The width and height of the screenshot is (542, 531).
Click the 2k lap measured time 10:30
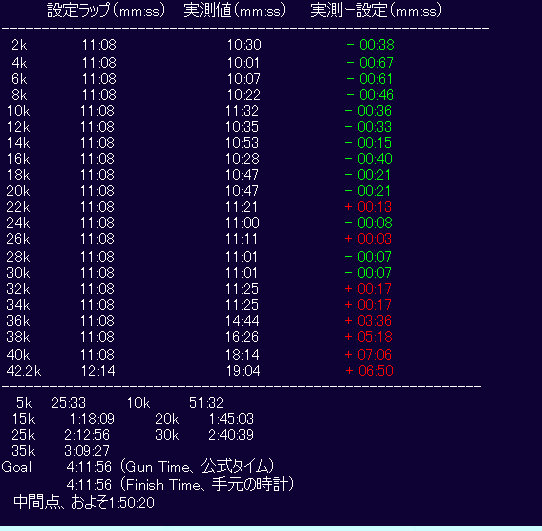click(244, 45)
